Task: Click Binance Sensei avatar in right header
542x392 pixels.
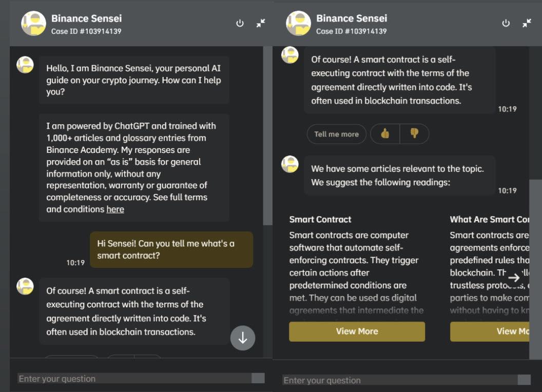Action: (x=298, y=24)
